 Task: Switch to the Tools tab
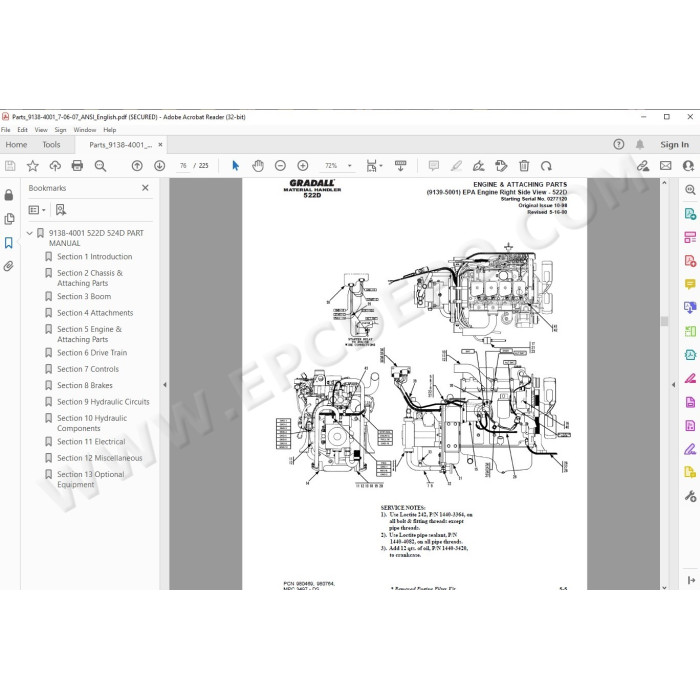coord(51,145)
